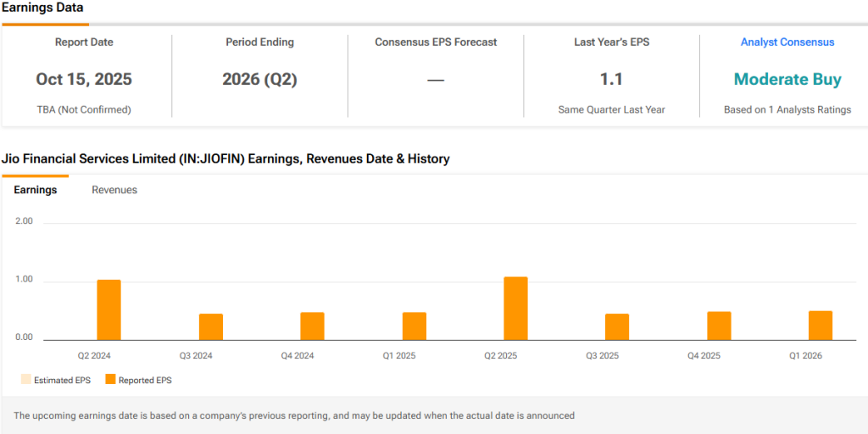Click the 2.00 y-axis label
The height and width of the screenshot is (434, 868).
[x=24, y=221]
